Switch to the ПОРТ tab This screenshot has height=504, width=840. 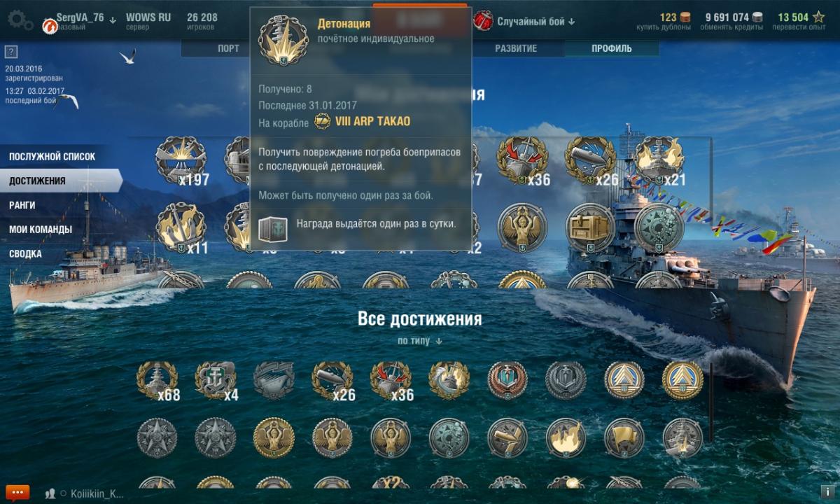tap(228, 48)
